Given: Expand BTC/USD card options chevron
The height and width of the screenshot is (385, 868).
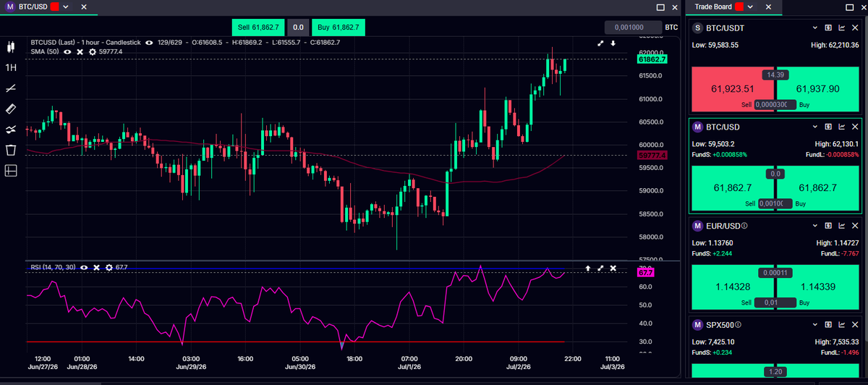Looking at the screenshot, I should tap(815, 127).
